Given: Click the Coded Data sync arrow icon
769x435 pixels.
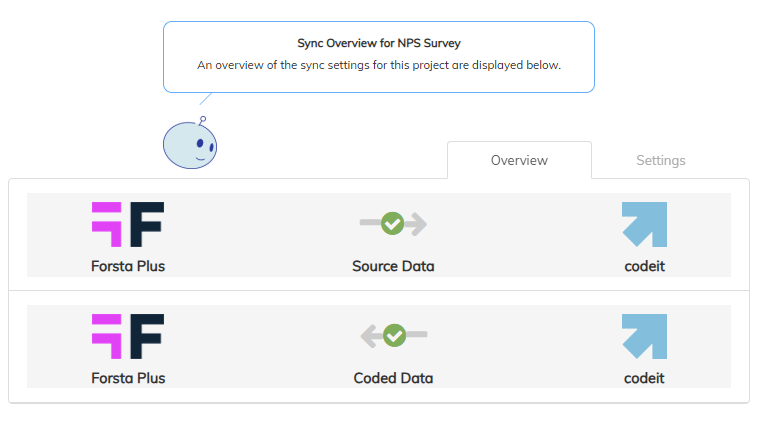Looking at the screenshot, I should (393, 336).
